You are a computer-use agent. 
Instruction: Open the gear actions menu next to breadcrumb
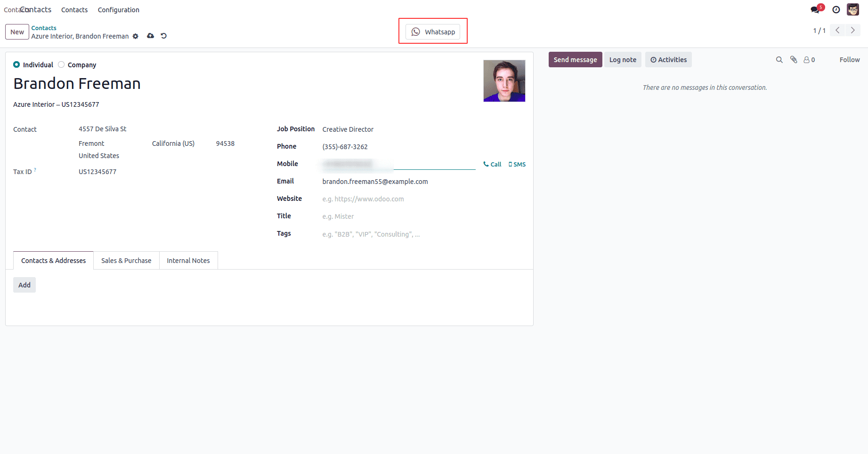(135, 36)
